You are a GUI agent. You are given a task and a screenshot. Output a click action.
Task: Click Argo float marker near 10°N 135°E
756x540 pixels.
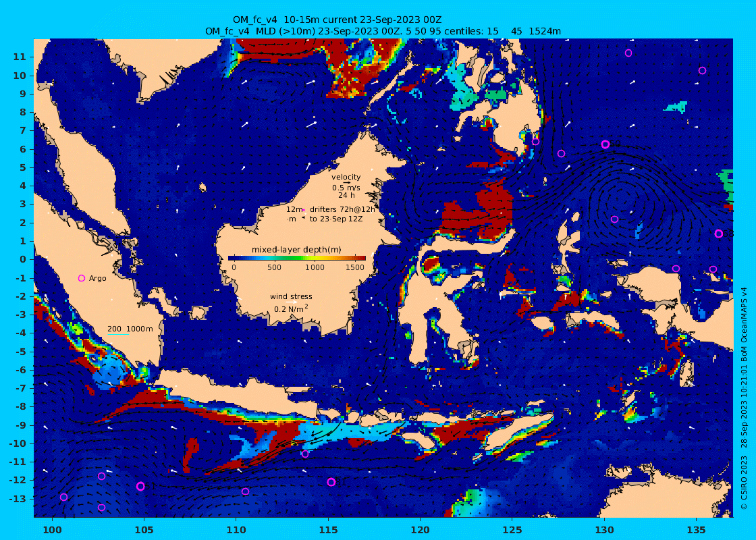[703, 70]
